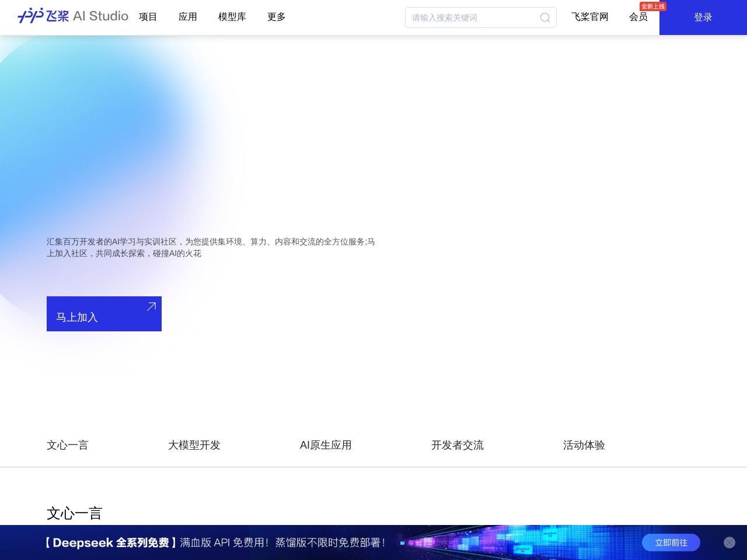747x560 pixels.
Task: Open the 应用 menu
Action: click(x=187, y=17)
